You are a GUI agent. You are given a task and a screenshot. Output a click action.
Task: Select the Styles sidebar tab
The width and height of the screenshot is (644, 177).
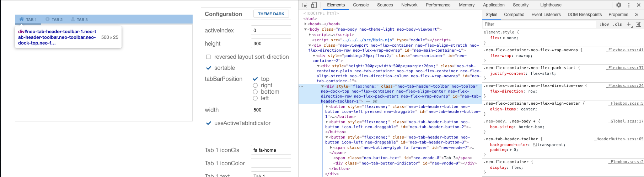[491, 15]
